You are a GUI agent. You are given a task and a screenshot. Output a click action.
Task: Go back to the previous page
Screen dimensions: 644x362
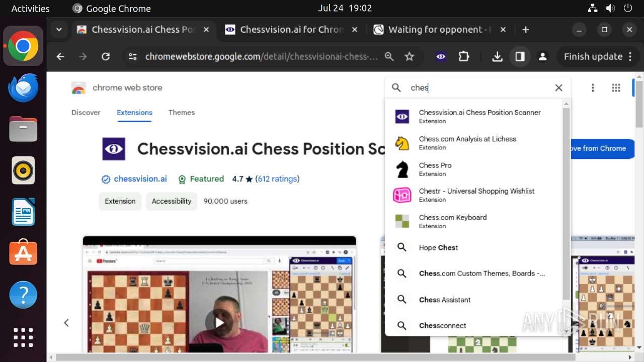coord(60,57)
